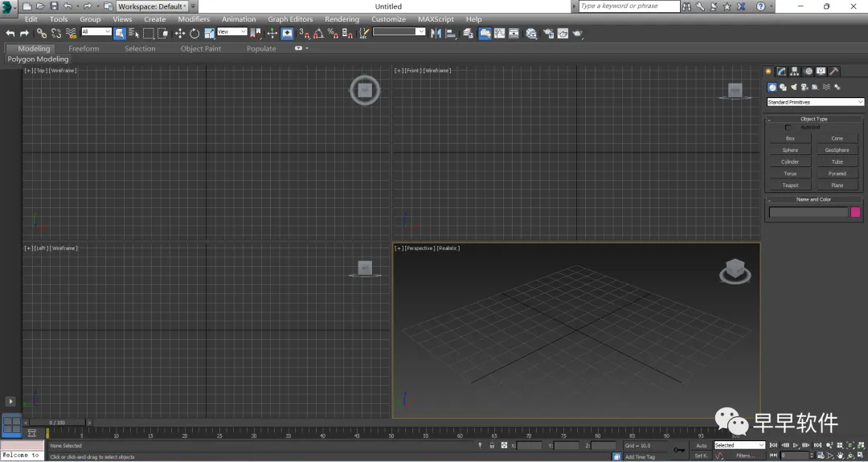868x462 pixels.
Task: Expand the selection filter All dropdown
Action: point(96,32)
